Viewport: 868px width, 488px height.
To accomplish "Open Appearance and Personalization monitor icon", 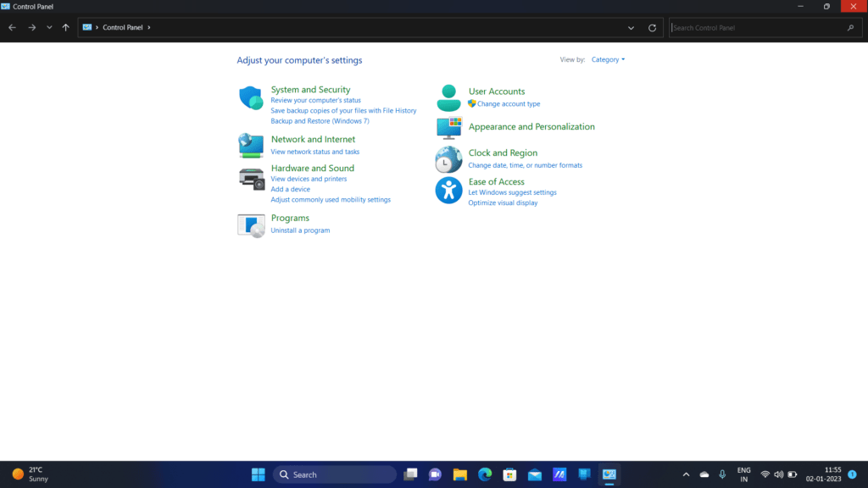I will coord(448,127).
